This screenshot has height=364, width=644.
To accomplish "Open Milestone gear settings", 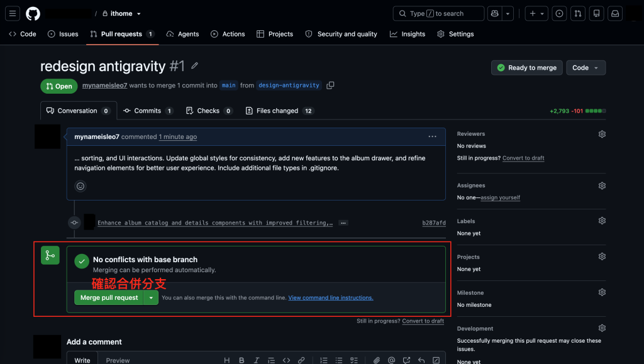I will tap(602, 292).
